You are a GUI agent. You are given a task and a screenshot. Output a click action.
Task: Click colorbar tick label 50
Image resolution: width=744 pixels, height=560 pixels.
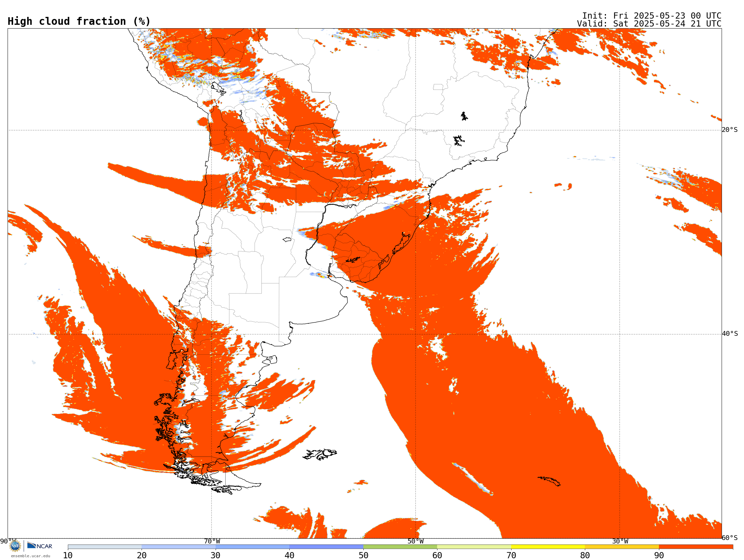[363, 555]
